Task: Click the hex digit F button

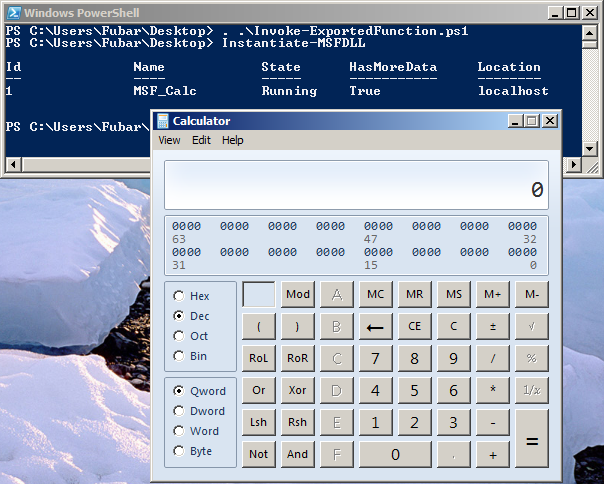Action: click(337, 455)
